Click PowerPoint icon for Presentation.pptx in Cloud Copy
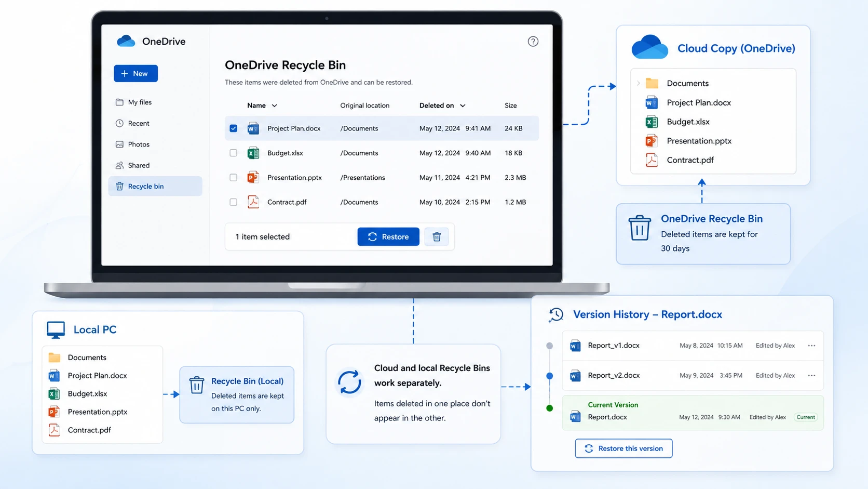Viewport: 868px width, 489px height. coord(652,141)
